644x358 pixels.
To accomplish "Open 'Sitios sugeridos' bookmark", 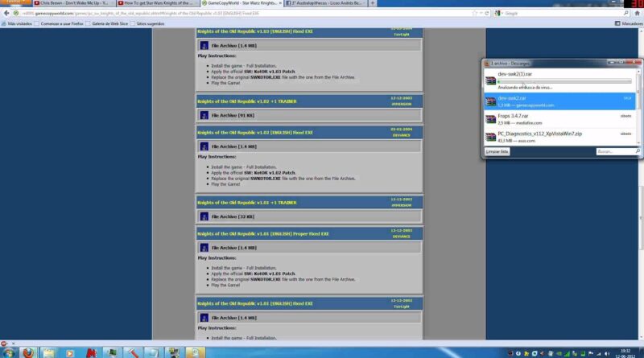I will (x=147, y=24).
